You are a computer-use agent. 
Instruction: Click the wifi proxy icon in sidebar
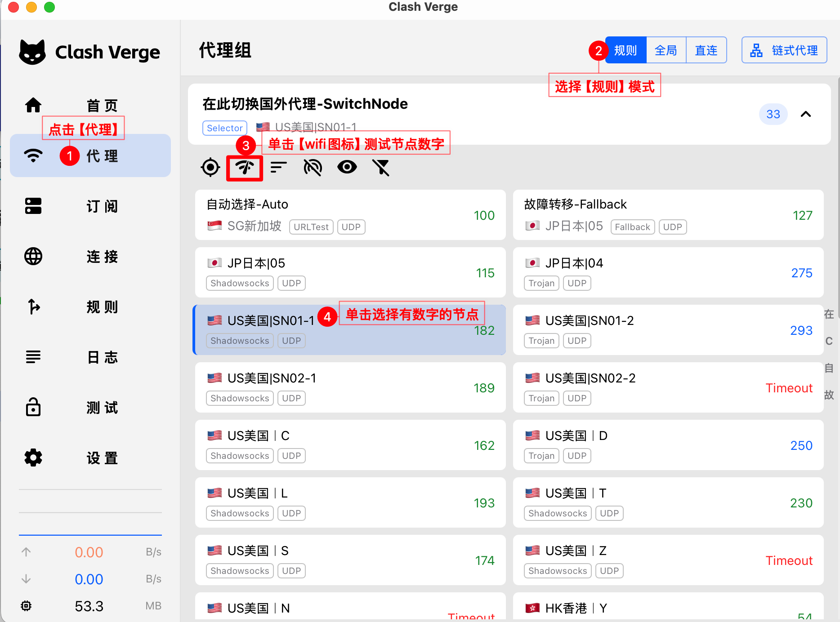pyautogui.click(x=33, y=156)
